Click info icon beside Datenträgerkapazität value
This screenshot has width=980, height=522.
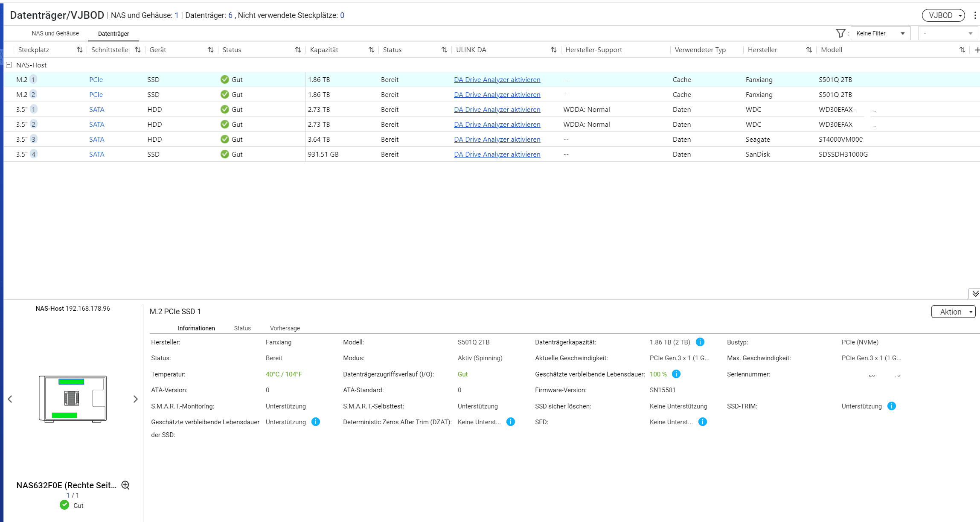700,342
